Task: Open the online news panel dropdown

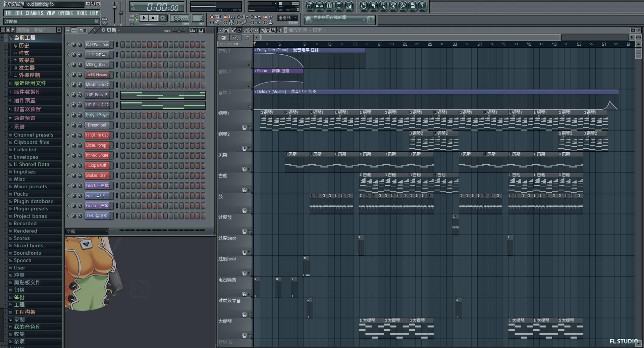Action: tap(364, 20)
